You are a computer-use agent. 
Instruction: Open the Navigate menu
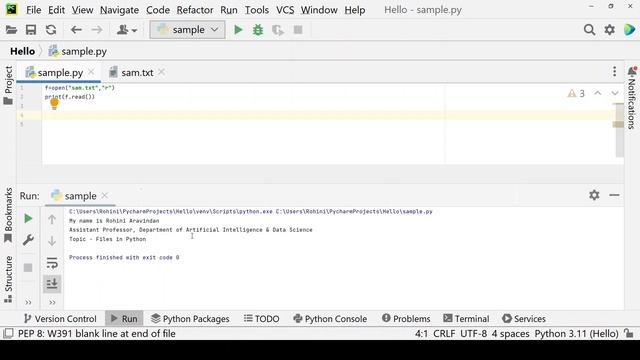coord(119,10)
